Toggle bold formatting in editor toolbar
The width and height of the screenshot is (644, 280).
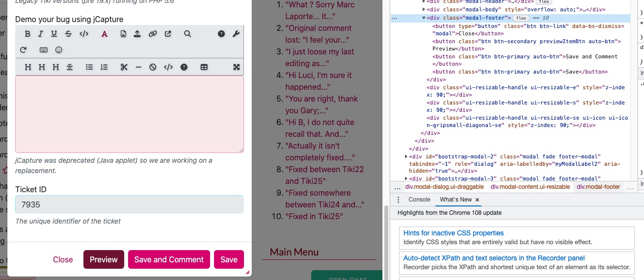(x=27, y=34)
